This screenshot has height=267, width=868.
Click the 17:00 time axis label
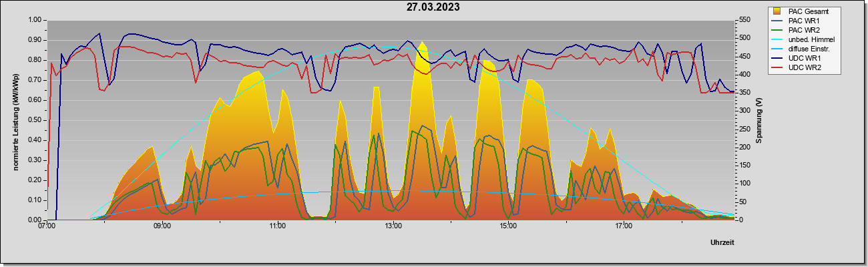tap(624, 226)
